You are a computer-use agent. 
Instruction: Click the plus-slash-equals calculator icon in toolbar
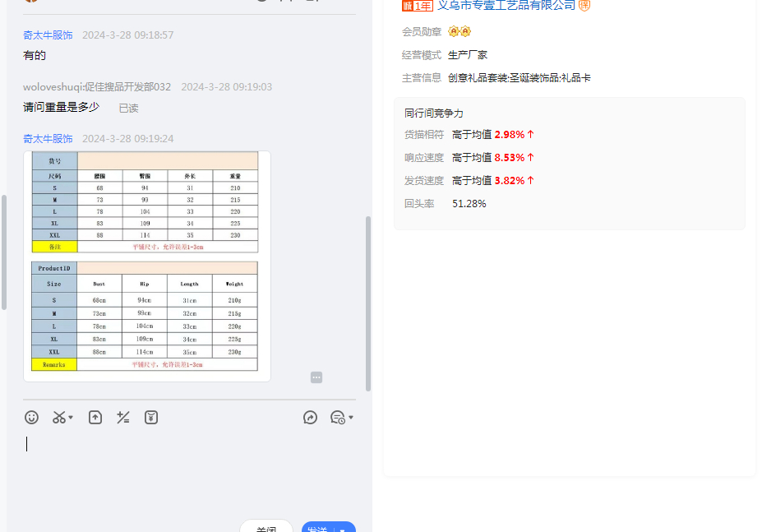tap(123, 418)
